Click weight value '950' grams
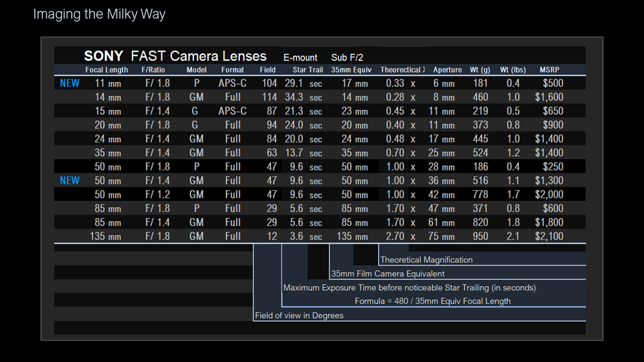Viewport: 644px width, 362px height. (480, 237)
